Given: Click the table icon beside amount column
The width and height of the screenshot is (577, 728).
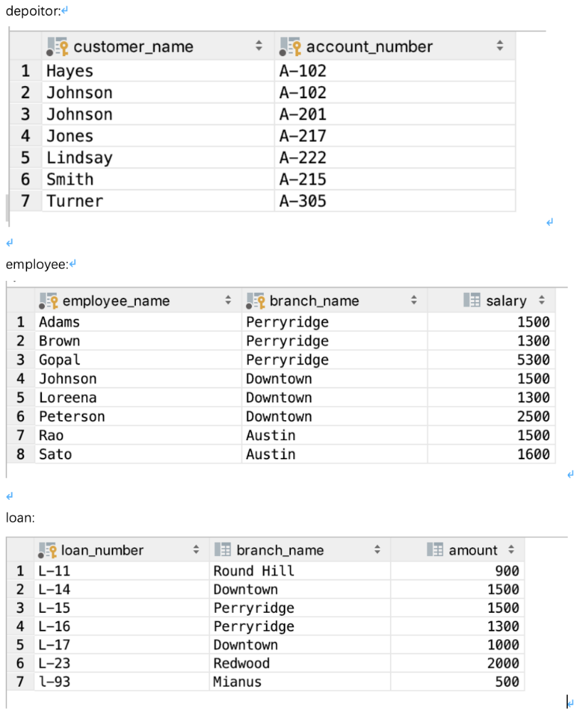Looking at the screenshot, I should [x=435, y=550].
